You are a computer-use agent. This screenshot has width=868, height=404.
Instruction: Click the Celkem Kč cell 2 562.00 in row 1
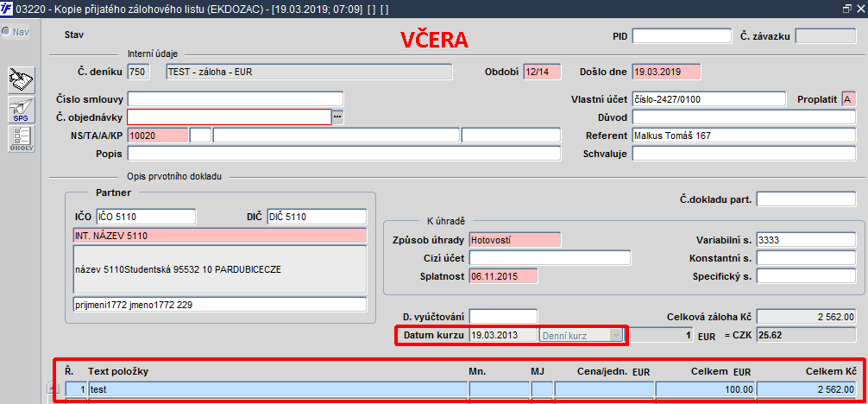tap(806, 389)
